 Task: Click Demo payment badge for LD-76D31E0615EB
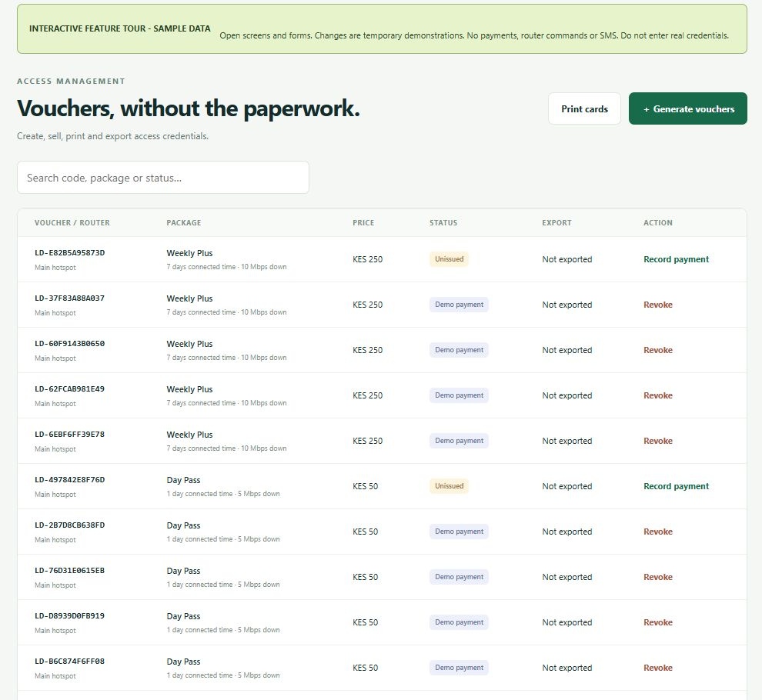click(x=459, y=577)
